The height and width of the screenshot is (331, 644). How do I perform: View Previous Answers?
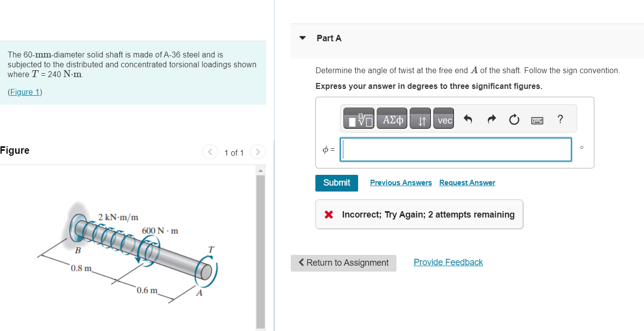tap(400, 183)
